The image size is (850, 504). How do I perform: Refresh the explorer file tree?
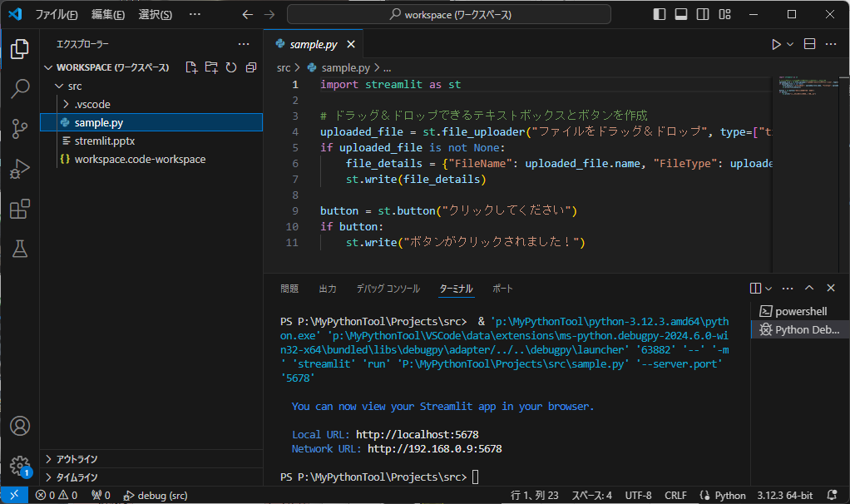pos(231,67)
